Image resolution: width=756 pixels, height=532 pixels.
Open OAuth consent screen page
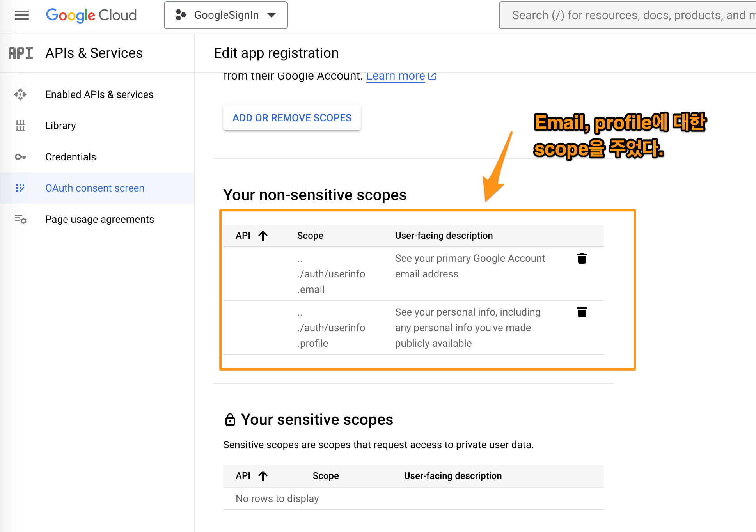[x=95, y=188]
